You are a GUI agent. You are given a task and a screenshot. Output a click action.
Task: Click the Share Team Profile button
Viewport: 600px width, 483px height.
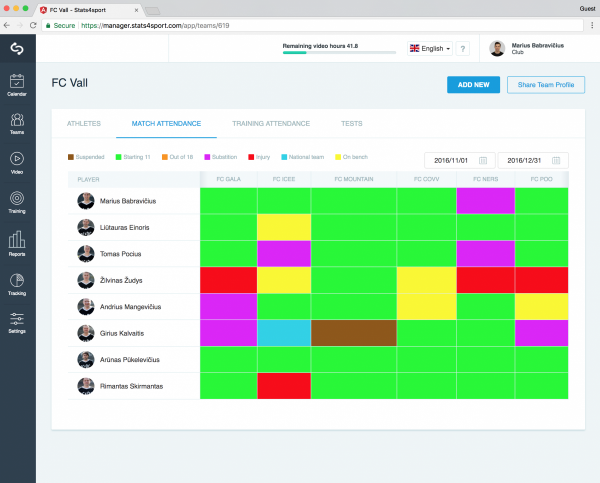coord(546,85)
